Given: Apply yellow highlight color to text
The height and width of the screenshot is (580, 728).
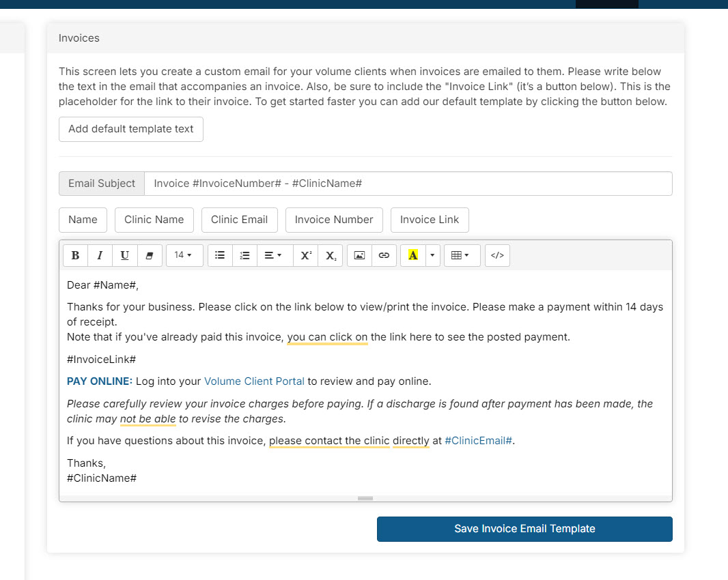Looking at the screenshot, I should pyautogui.click(x=412, y=255).
